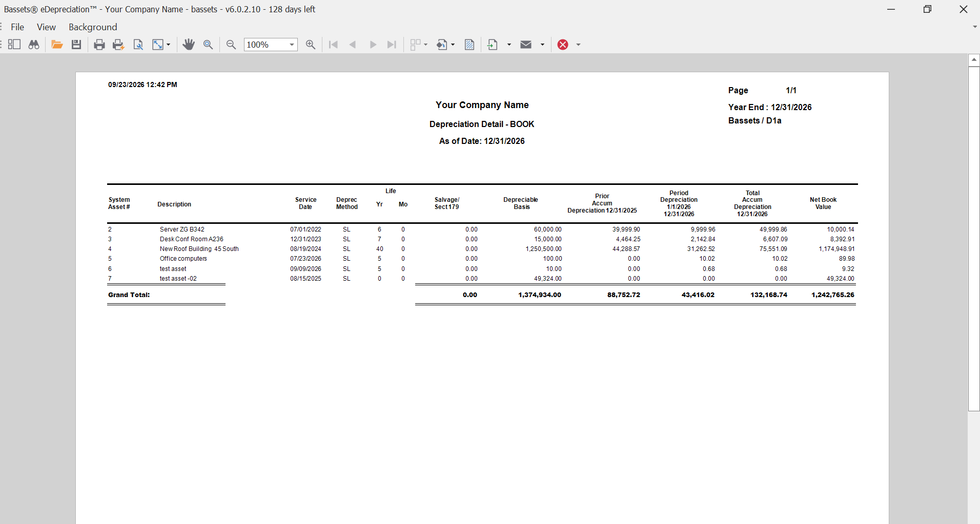Restore down the application window

(x=927, y=9)
